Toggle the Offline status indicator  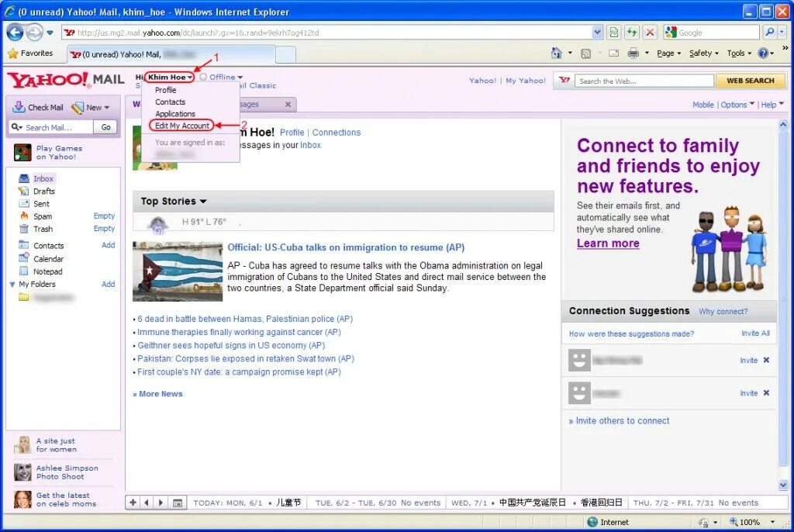[x=221, y=77]
